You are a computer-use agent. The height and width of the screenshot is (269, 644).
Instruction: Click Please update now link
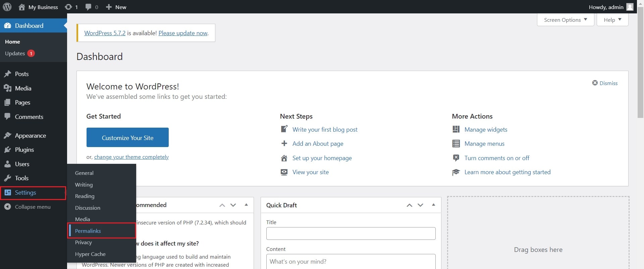(183, 33)
